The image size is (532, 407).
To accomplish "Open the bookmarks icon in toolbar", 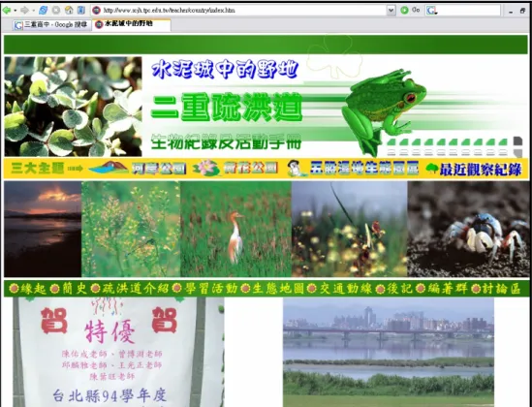I will (81, 10).
